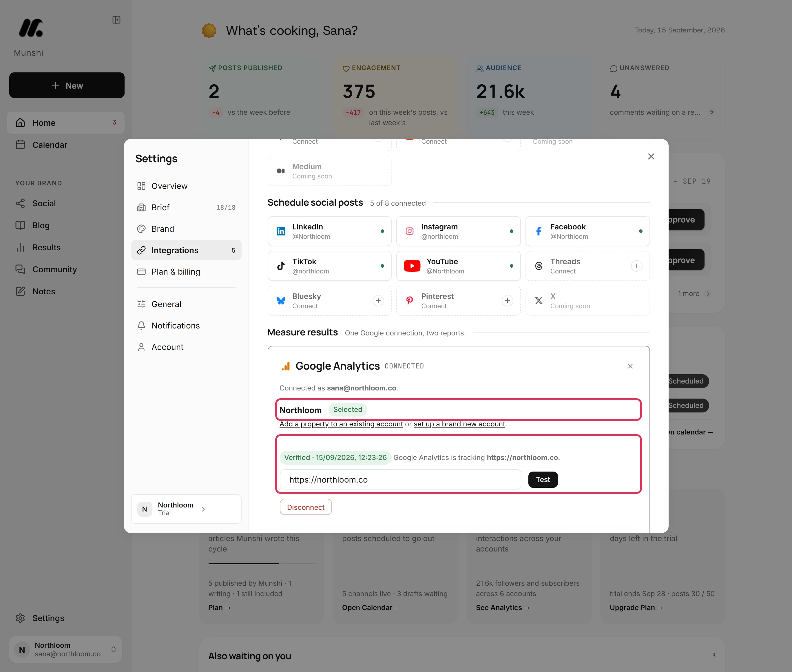Select the Integrations settings tab

point(186,250)
